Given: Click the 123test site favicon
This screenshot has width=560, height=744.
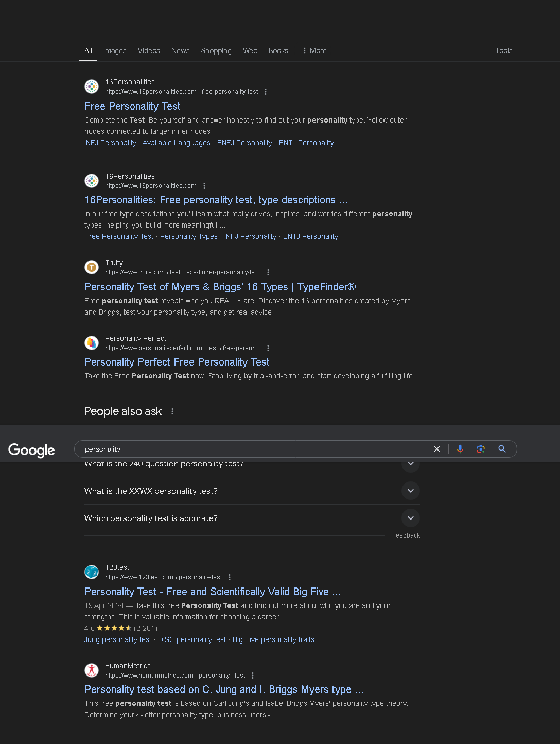Looking at the screenshot, I should [92, 572].
